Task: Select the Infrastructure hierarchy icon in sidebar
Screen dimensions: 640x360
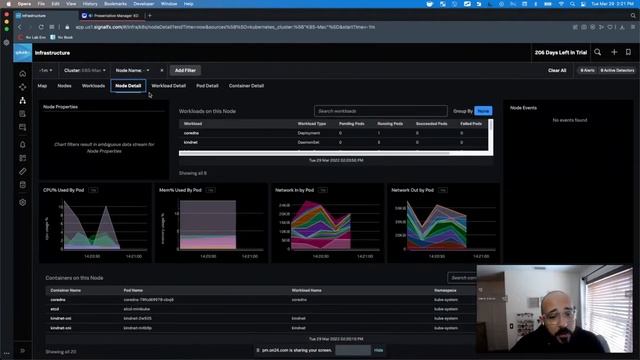Action: coord(22,100)
